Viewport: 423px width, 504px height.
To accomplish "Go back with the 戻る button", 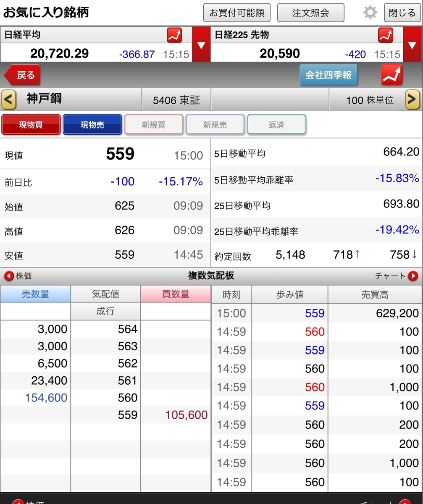I will tap(23, 76).
